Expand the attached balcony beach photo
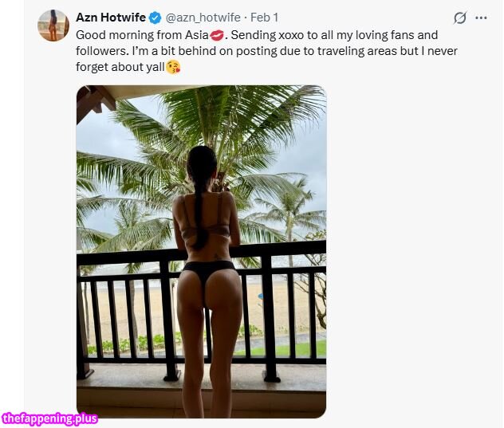The height and width of the screenshot is (428, 504). click(201, 252)
